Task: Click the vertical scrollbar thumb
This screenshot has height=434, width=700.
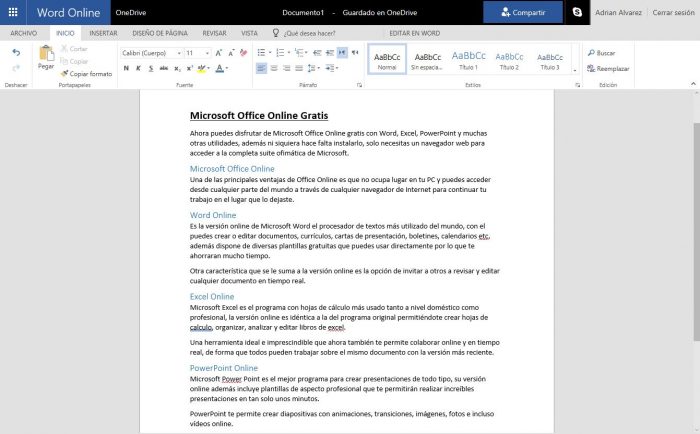Action: pyautogui.click(x=696, y=231)
